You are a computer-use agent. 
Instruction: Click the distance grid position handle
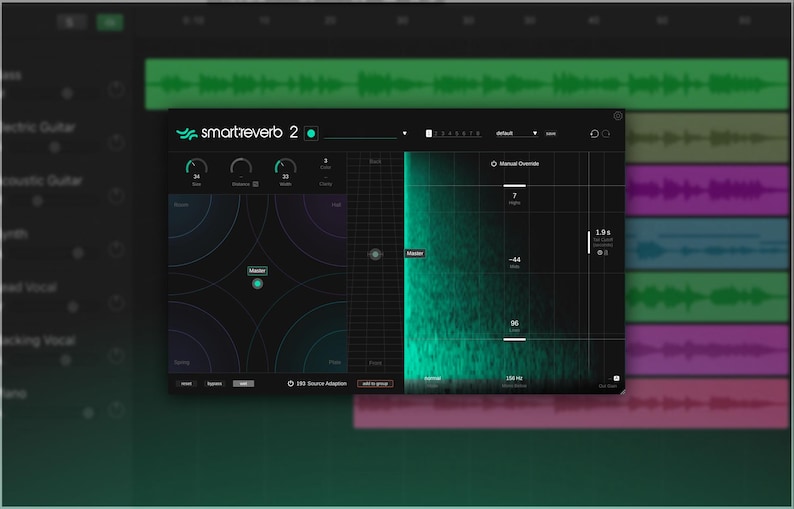click(375, 254)
